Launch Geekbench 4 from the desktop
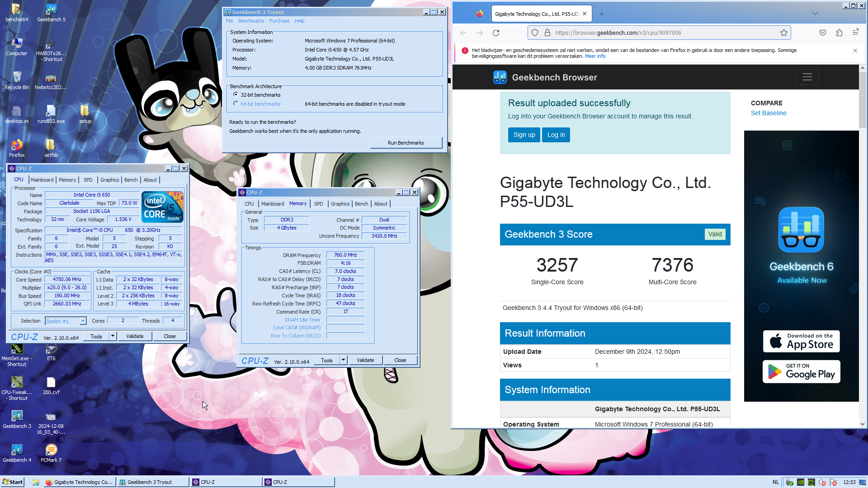Viewport: 868px width, 488px height. 16,453
